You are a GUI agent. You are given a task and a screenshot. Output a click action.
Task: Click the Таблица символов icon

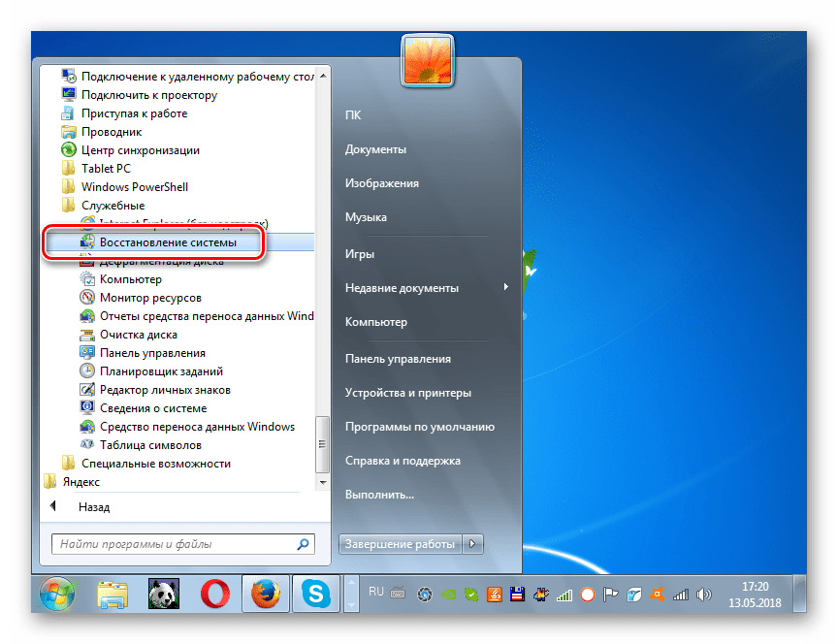pos(87,444)
